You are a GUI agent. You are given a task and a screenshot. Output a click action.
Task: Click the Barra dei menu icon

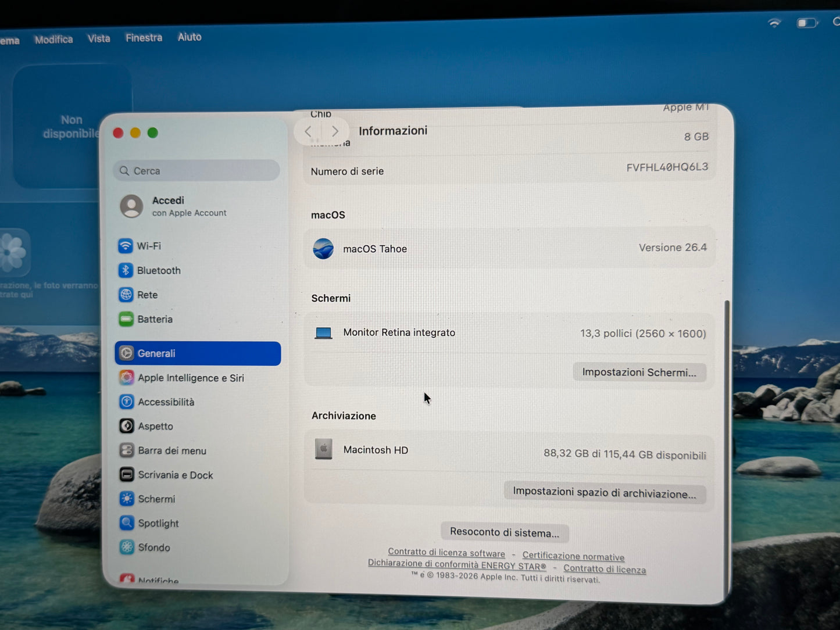[x=127, y=450]
